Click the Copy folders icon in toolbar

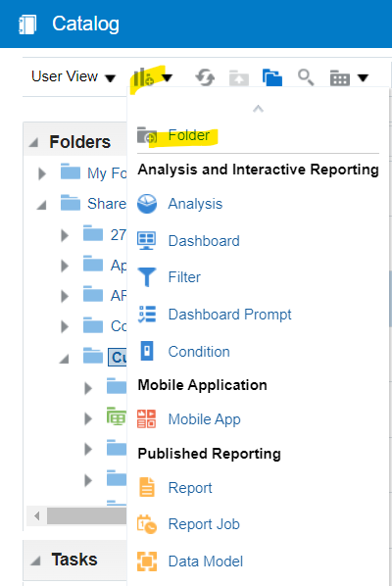click(x=272, y=77)
